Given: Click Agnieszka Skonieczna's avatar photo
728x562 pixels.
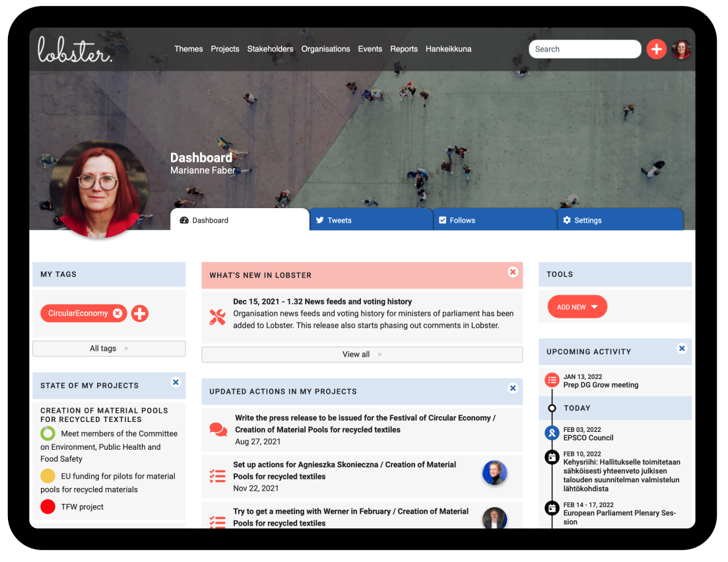Looking at the screenshot, I should [x=494, y=474].
